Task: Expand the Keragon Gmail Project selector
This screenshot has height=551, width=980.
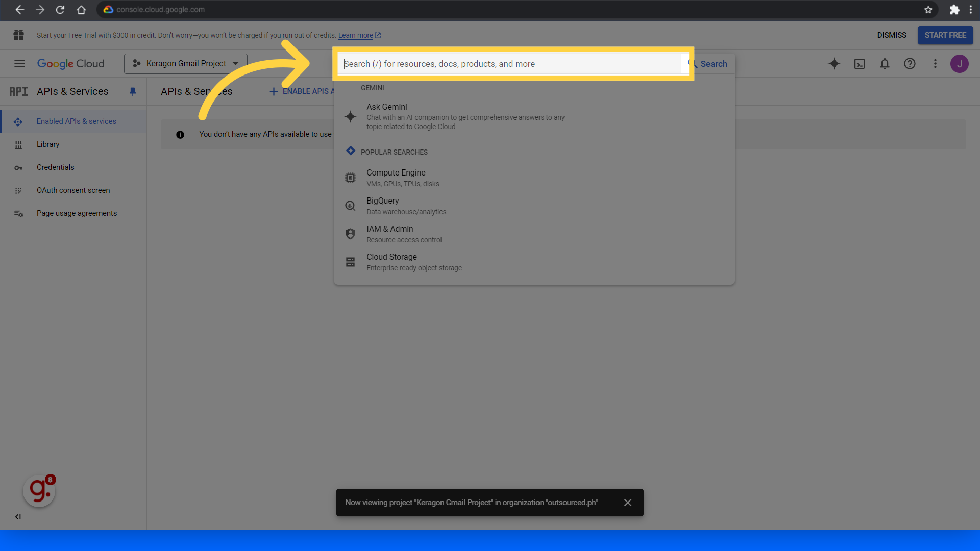Action: (x=186, y=64)
